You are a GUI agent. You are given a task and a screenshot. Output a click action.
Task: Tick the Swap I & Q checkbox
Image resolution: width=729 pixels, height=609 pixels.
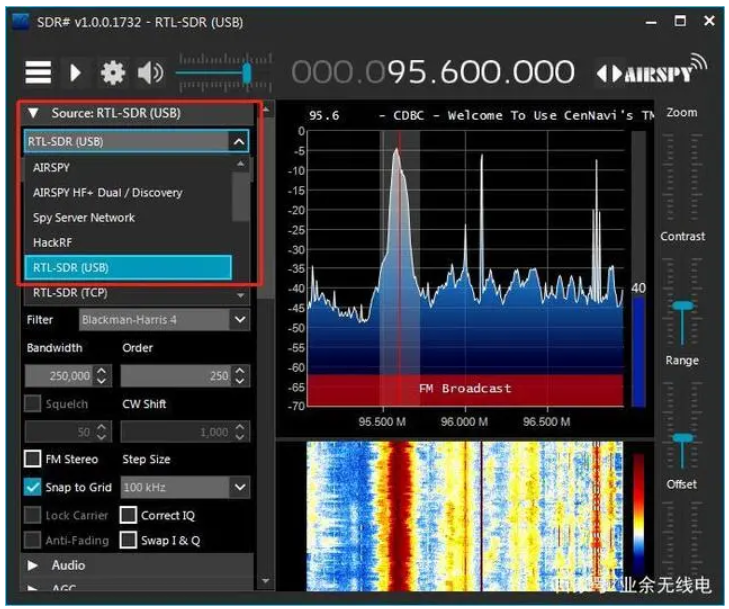click(x=128, y=540)
